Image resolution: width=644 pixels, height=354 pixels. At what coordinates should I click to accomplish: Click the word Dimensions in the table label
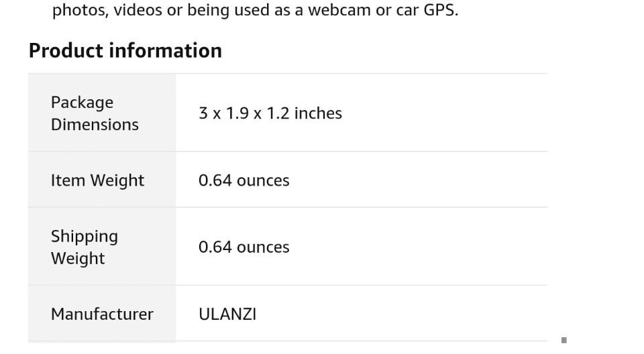[x=95, y=125]
